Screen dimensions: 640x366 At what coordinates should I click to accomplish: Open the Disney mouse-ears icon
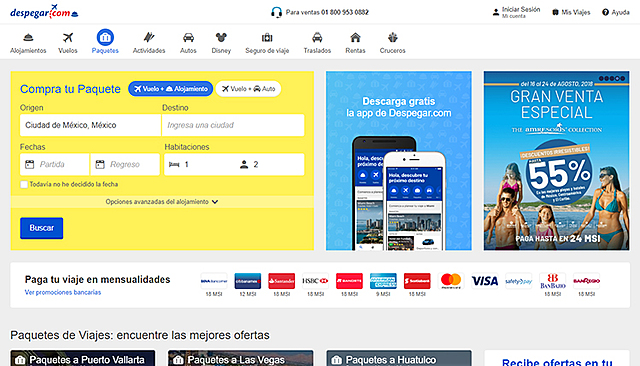[x=221, y=38]
